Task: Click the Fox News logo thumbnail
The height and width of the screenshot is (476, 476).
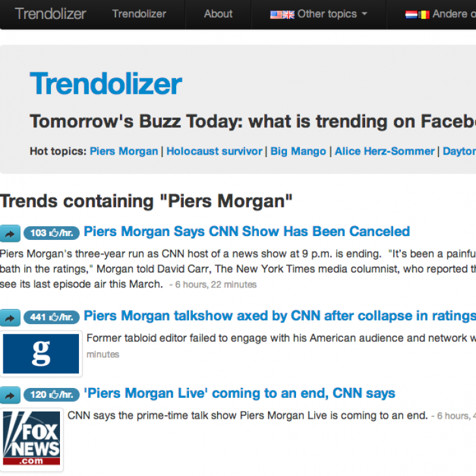Action: tap(31, 438)
